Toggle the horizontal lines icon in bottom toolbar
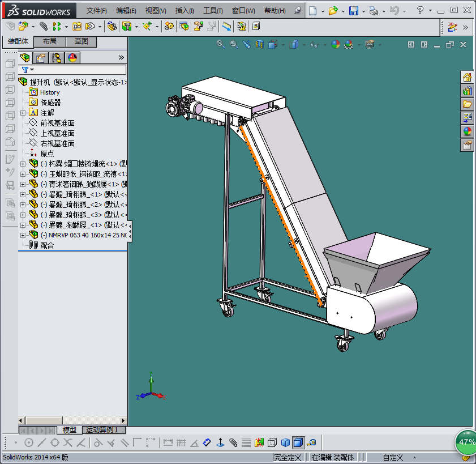The width and height of the screenshot is (476, 464). point(246,442)
